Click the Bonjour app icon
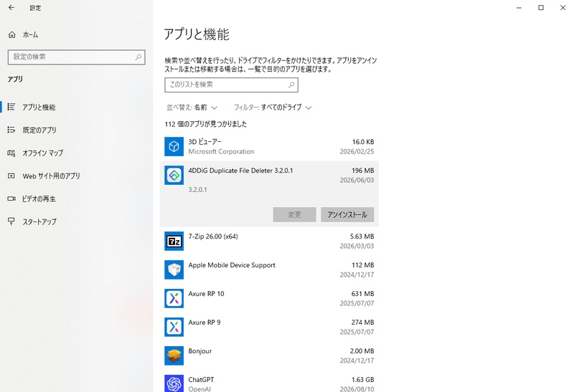Screen dimensions: 574x392 coord(174,355)
